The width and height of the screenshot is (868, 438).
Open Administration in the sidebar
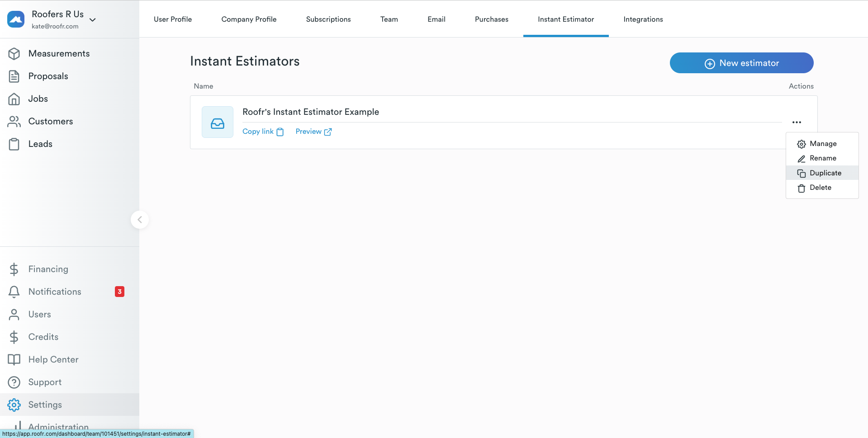pos(70,426)
